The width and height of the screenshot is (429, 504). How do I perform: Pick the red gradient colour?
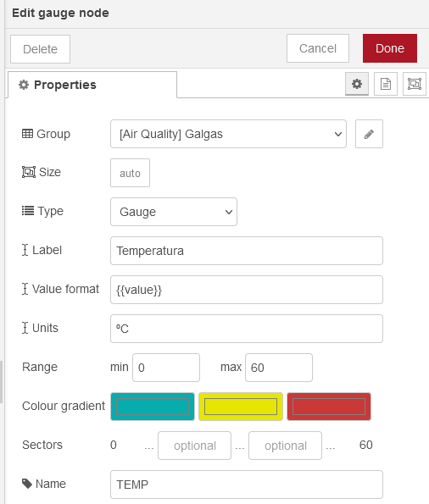329,407
